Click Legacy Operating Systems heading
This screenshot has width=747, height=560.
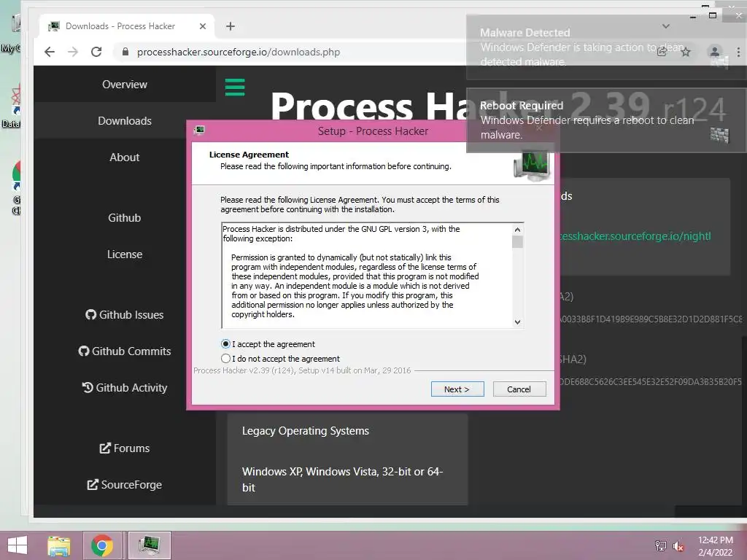[306, 431]
